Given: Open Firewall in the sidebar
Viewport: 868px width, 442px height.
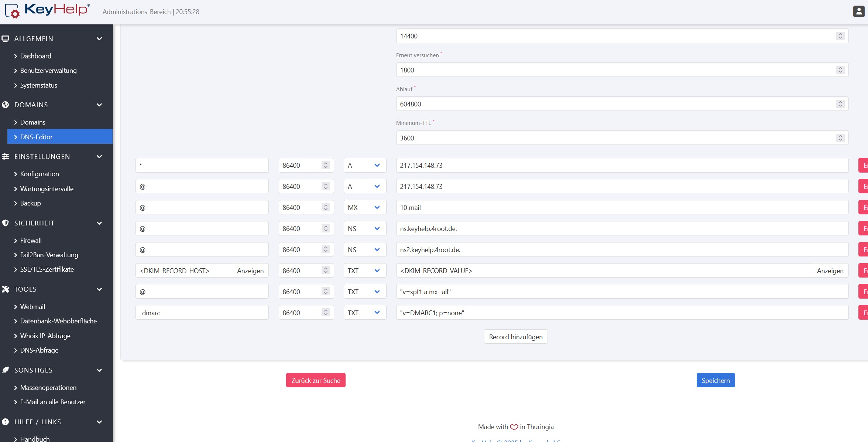Looking at the screenshot, I should (x=31, y=240).
